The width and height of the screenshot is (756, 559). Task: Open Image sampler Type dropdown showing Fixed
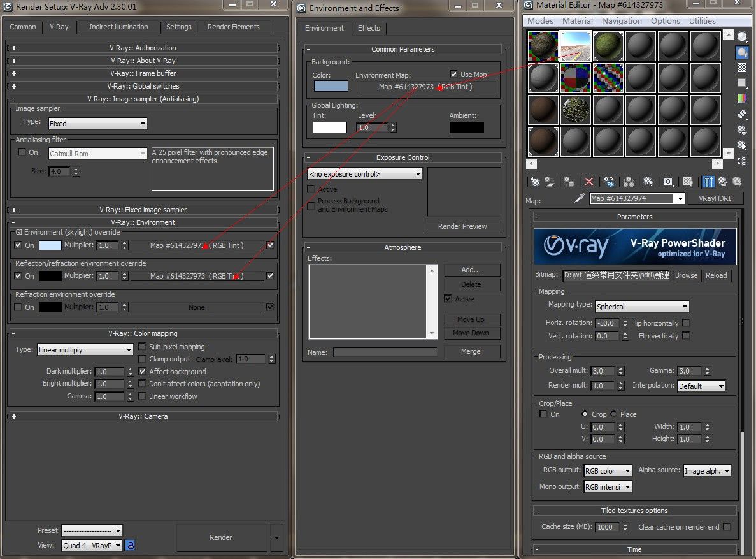(98, 124)
